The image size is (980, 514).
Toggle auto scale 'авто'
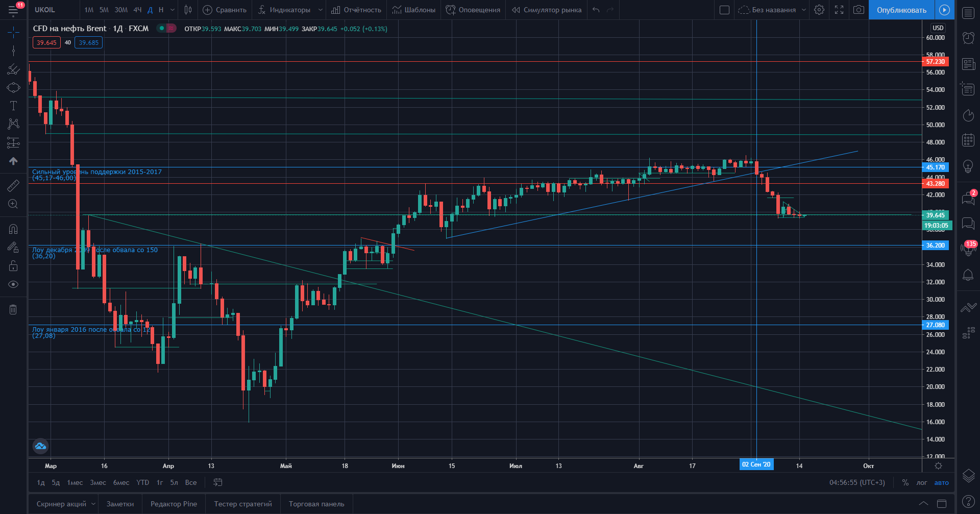click(941, 482)
